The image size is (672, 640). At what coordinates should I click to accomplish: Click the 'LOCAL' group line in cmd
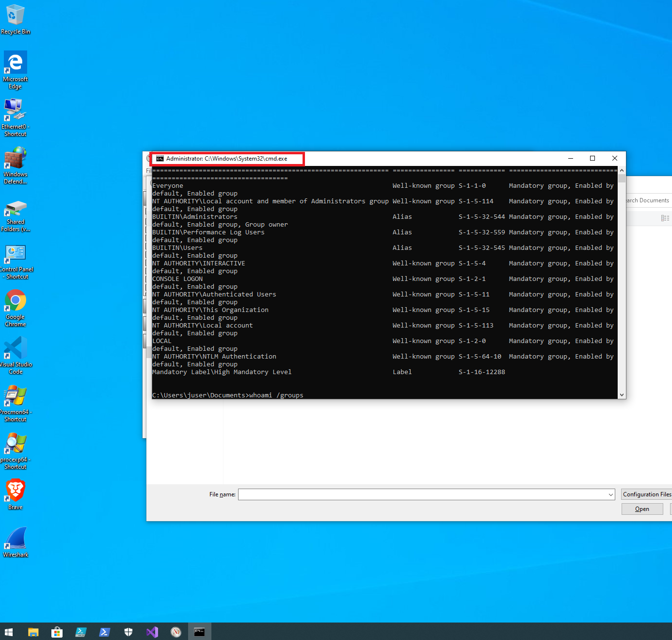[x=162, y=341]
